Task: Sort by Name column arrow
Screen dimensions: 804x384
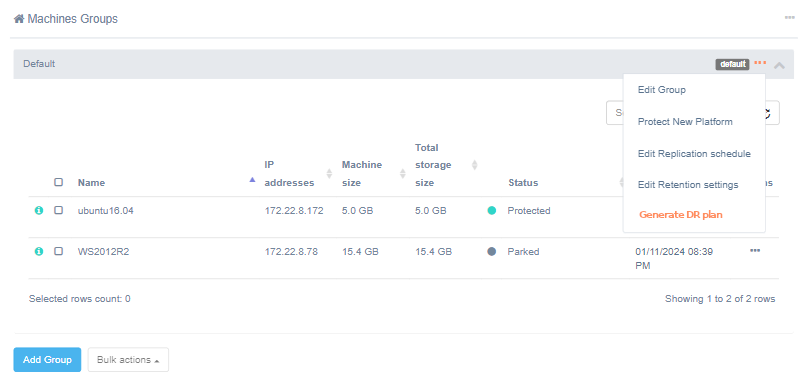Action: (x=252, y=179)
